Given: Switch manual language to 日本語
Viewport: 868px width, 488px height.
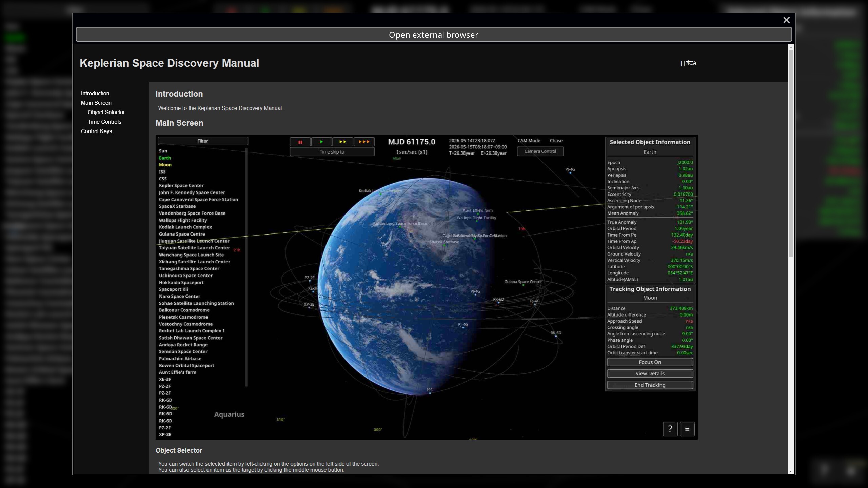Looking at the screenshot, I should 688,63.
